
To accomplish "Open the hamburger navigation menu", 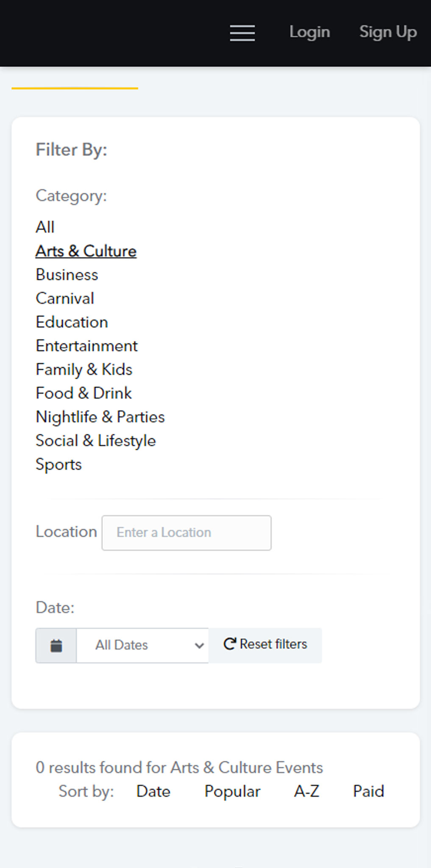I will point(242,33).
